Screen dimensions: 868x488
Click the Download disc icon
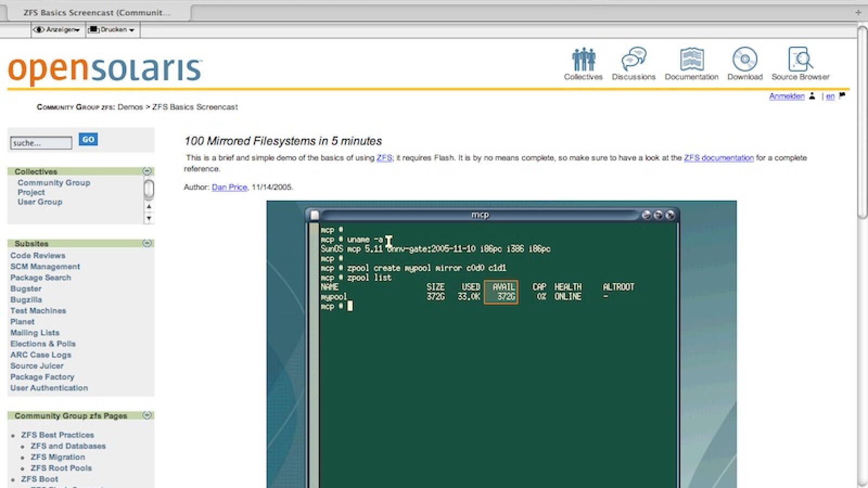point(745,60)
